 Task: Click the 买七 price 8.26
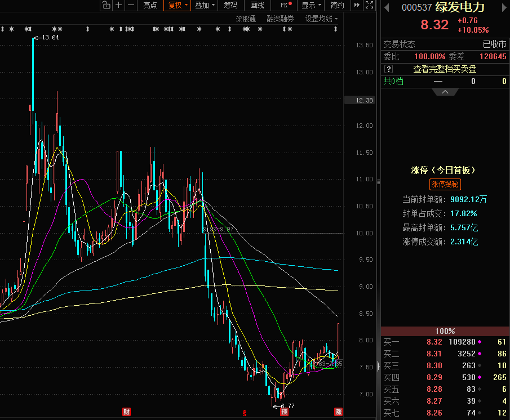tap(434, 413)
